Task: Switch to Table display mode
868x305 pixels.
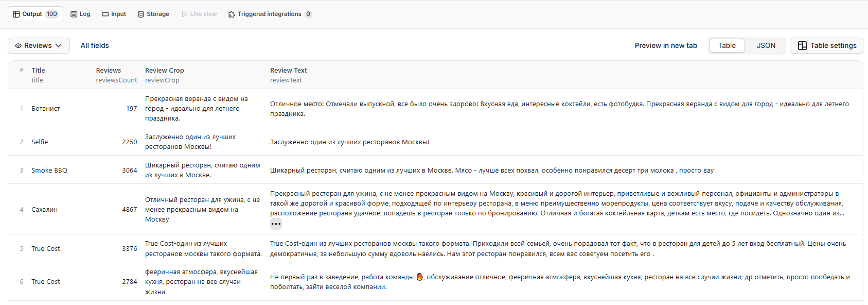Action: pyautogui.click(x=727, y=45)
